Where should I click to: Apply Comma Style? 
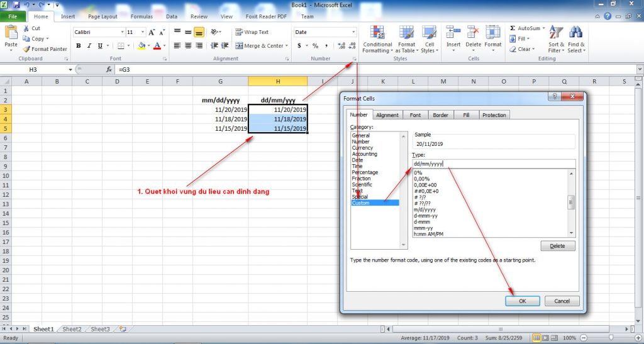pyautogui.click(x=326, y=45)
